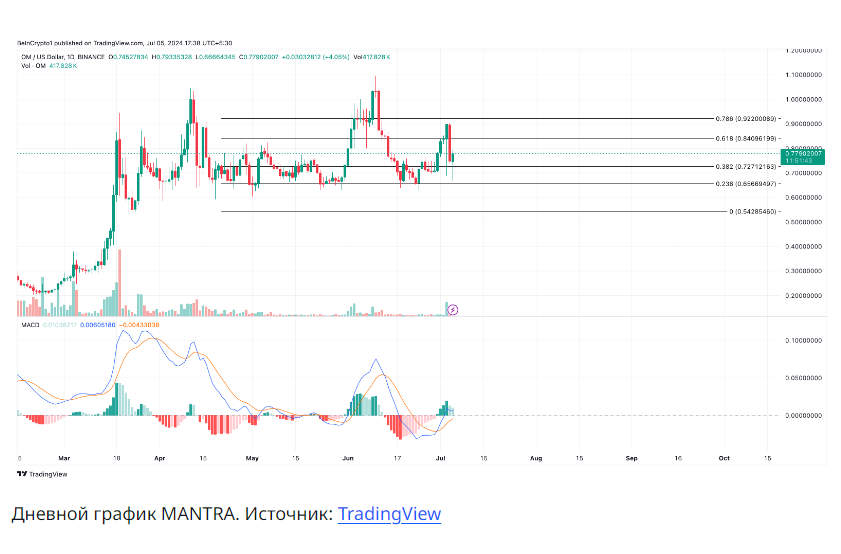Click the 0.00000000 MACD axis label

pyautogui.click(x=803, y=415)
